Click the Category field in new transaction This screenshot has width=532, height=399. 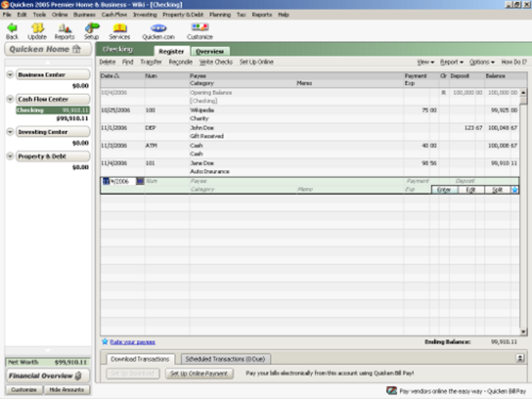pyautogui.click(x=242, y=189)
